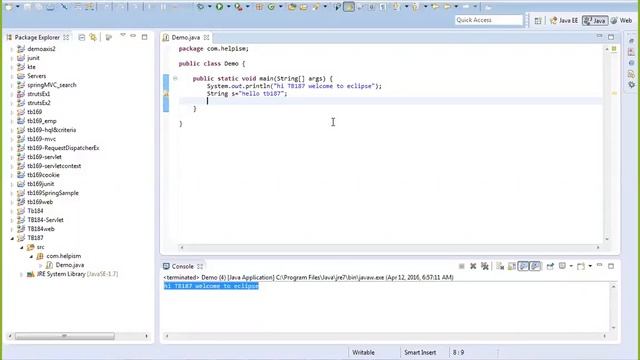Expand the JRE System Library node
This screenshot has height=360, width=640.
click(x=21, y=274)
